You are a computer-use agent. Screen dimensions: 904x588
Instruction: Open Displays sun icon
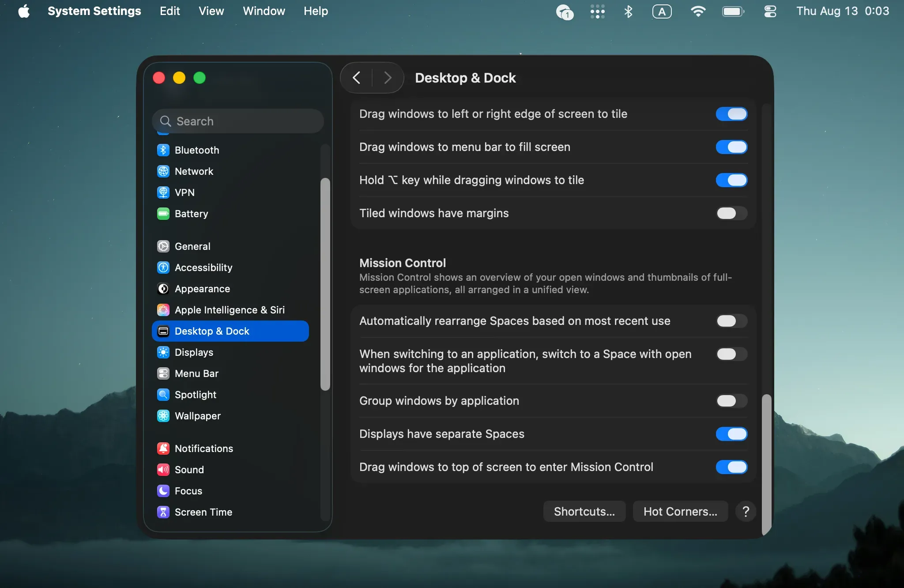click(x=163, y=352)
